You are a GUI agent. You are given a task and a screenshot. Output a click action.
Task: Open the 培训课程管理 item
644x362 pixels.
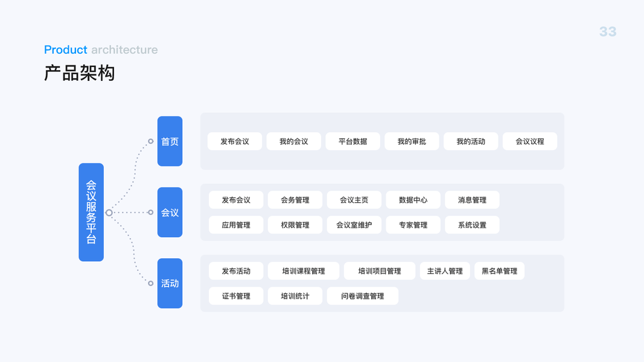pos(304,271)
